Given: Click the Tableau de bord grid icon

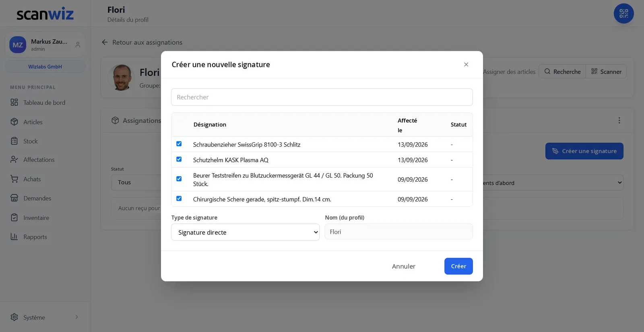Looking at the screenshot, I should click(14, 102).
